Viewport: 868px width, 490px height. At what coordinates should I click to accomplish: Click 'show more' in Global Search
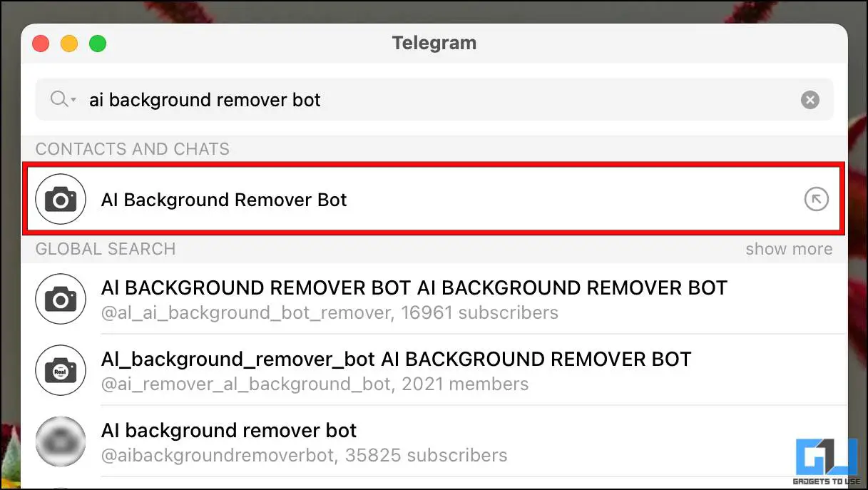tap(789, 249)
